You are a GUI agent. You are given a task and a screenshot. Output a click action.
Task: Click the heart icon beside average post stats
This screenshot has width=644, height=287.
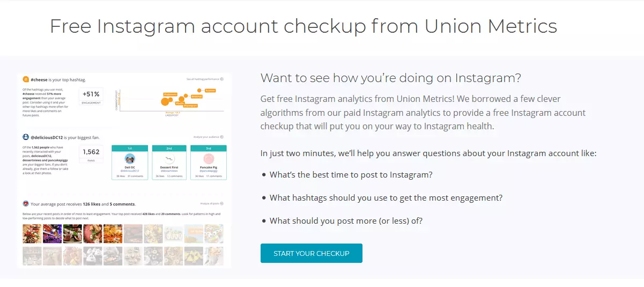[x=26, y=204]
